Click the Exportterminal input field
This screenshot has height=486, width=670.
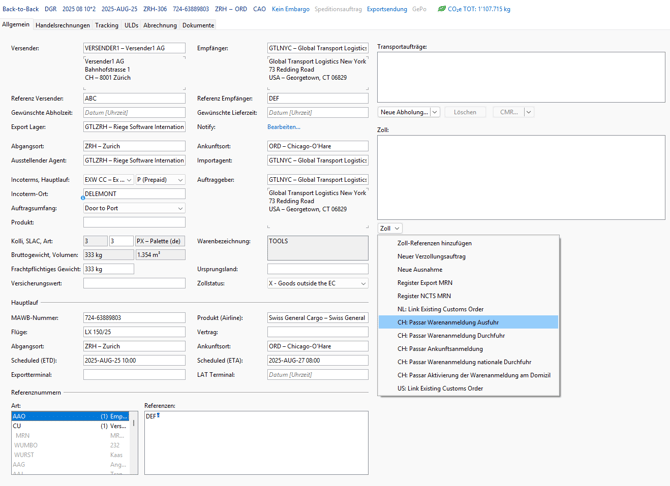(x=134, y=375)
